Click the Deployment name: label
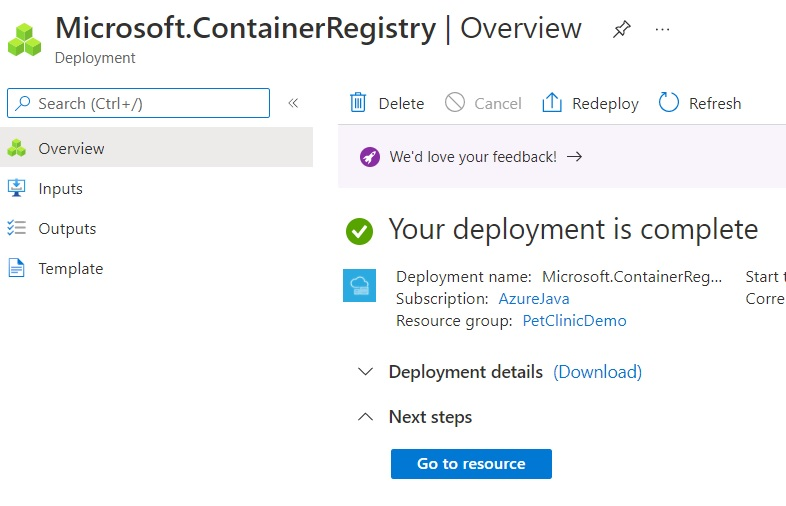The height and width of the screenshot is (506, 786). pyautogui.click(x=464, y=277)
